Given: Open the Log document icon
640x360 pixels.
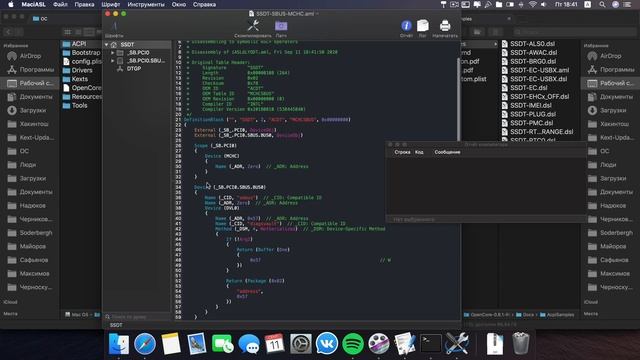Looking at the screenshot, I should pyautogui.click(x=423, y=26).
